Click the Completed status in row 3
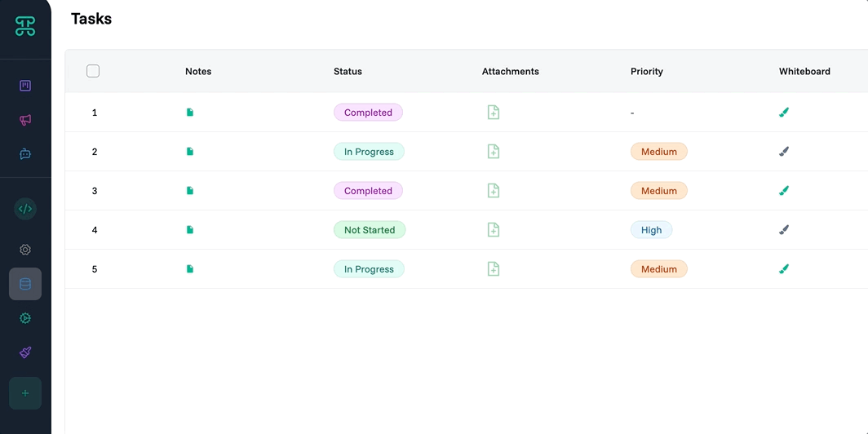The width and height of the screenshot is (868, 434). (x=368, y=191)
